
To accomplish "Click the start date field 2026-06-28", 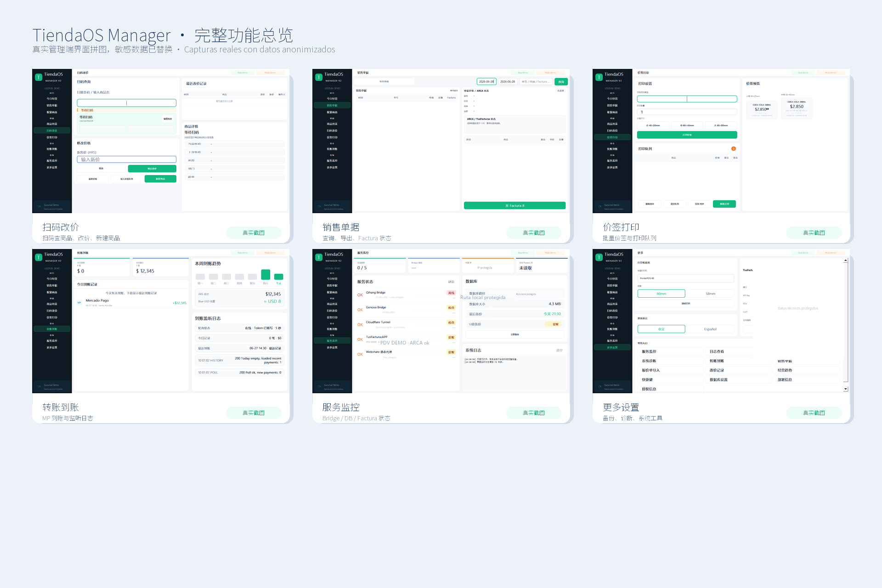I will (486, 82).
